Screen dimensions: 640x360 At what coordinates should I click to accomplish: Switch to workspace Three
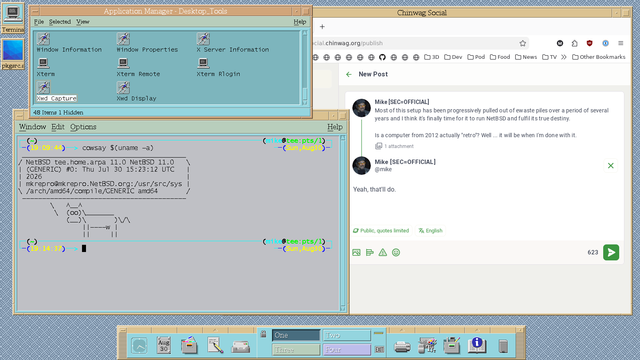point(296,350)
